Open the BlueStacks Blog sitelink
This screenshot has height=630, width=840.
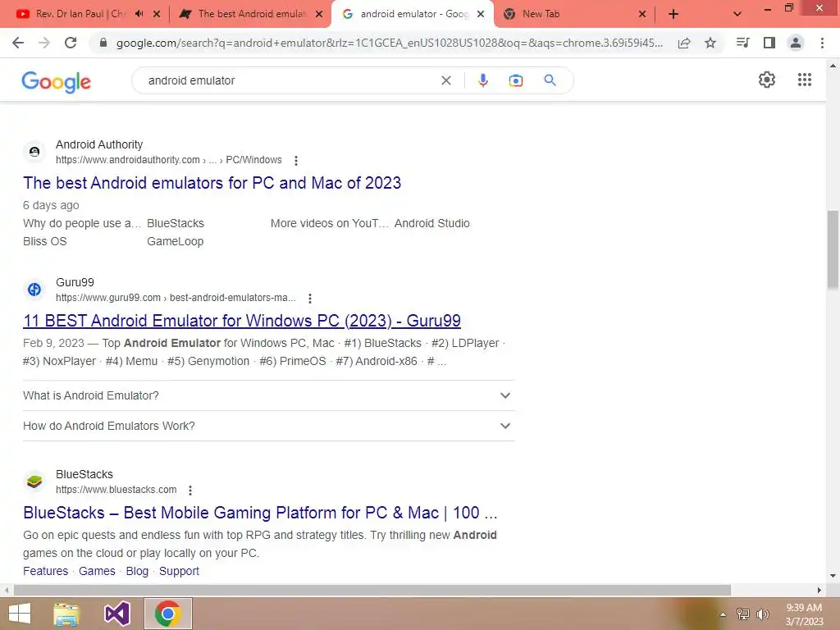(137, 571)
